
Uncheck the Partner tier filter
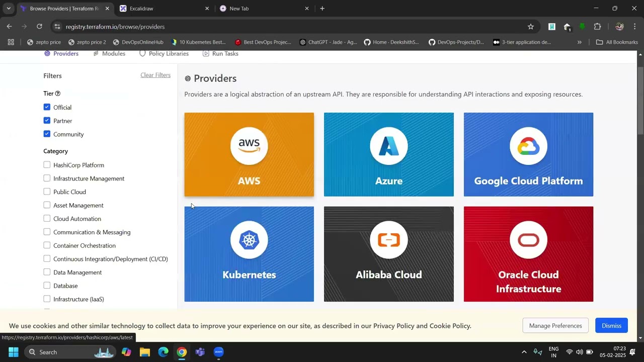47,121
